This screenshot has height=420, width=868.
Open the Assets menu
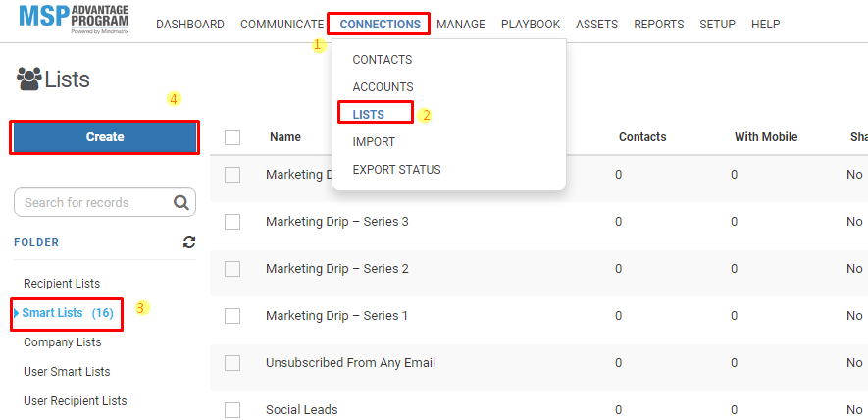[x=596, y=25]
